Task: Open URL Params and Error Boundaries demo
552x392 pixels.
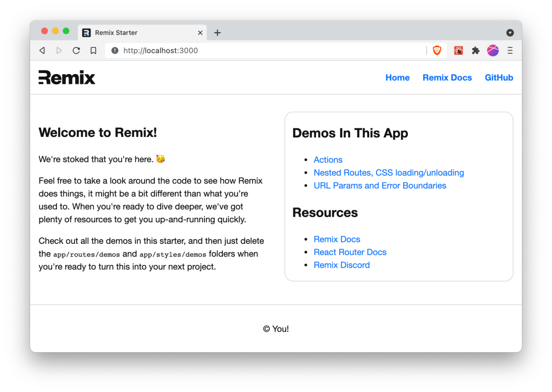Action: [x=380, y=186]
